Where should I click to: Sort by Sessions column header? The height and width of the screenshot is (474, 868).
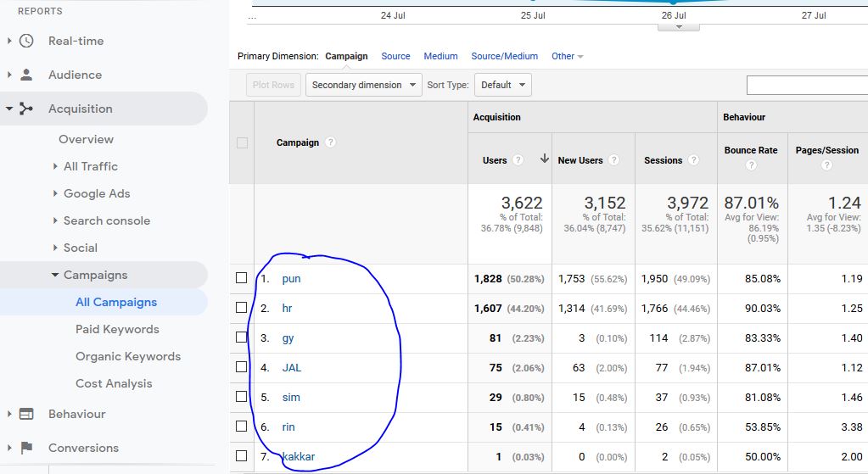pos(664,160)
